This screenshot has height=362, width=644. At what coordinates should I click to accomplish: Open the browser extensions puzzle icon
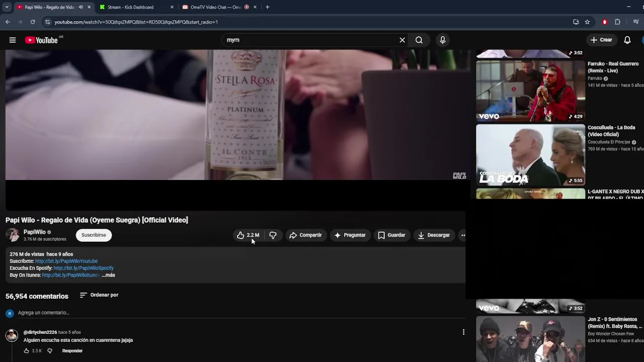click(x=617, y=22)
